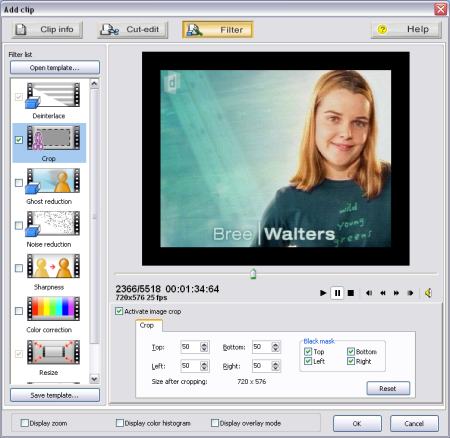Click the Cancel button
Image resolution: width=450 pixels, height=438 pixels.
click(x=414, y=423)
